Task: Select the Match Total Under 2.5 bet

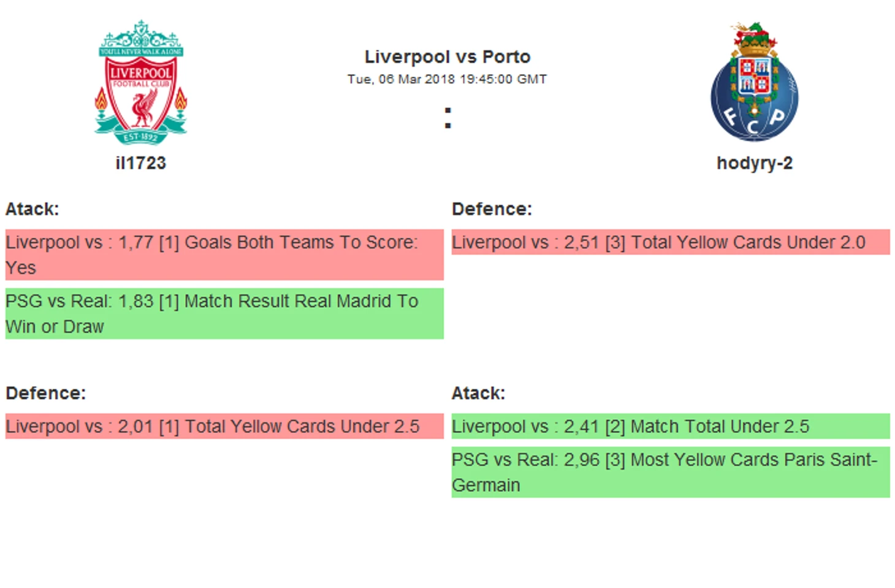Action: coord(671,426)
